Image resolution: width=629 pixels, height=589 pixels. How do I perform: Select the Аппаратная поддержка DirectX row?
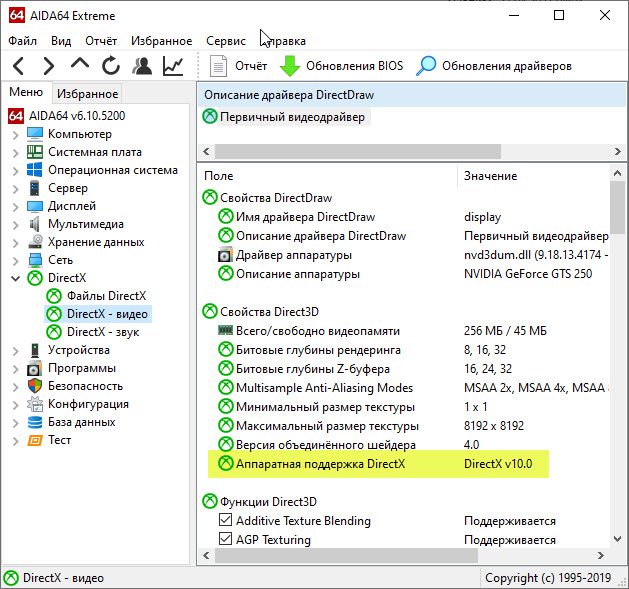pos(378,464)
